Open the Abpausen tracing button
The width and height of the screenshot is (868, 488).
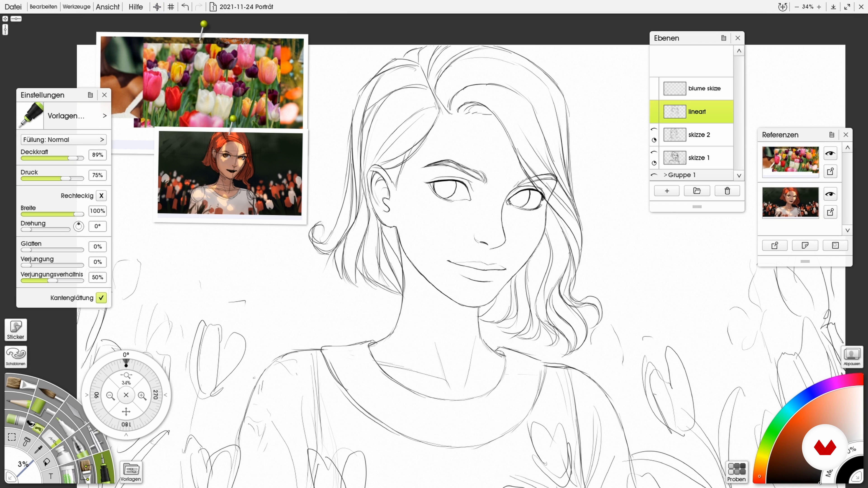click(x=852, y=357)
